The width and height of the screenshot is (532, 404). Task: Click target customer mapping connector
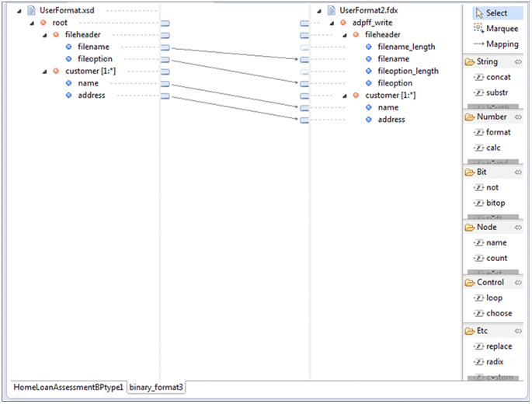coord(304,96)
